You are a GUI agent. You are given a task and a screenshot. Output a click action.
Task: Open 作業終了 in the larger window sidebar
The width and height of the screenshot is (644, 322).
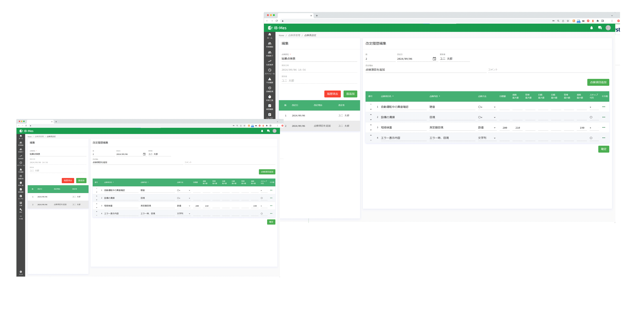tap(269, 54)
